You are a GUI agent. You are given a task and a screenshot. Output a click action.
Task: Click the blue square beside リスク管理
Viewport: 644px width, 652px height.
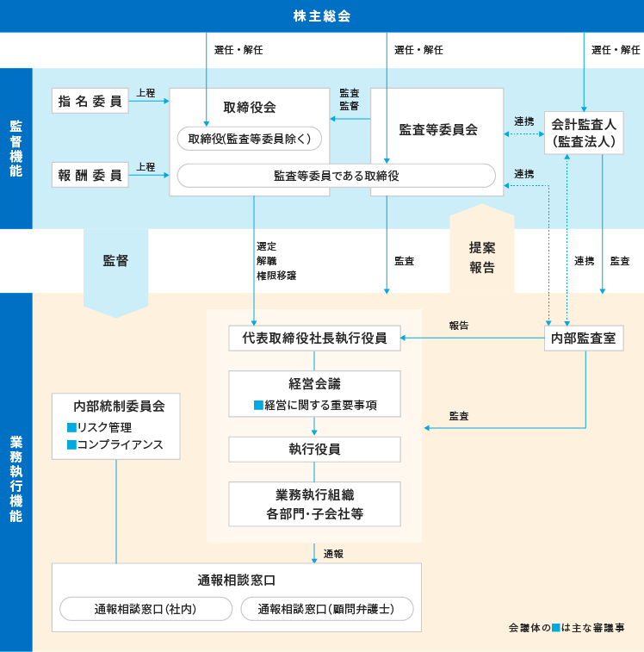(71, 428)
